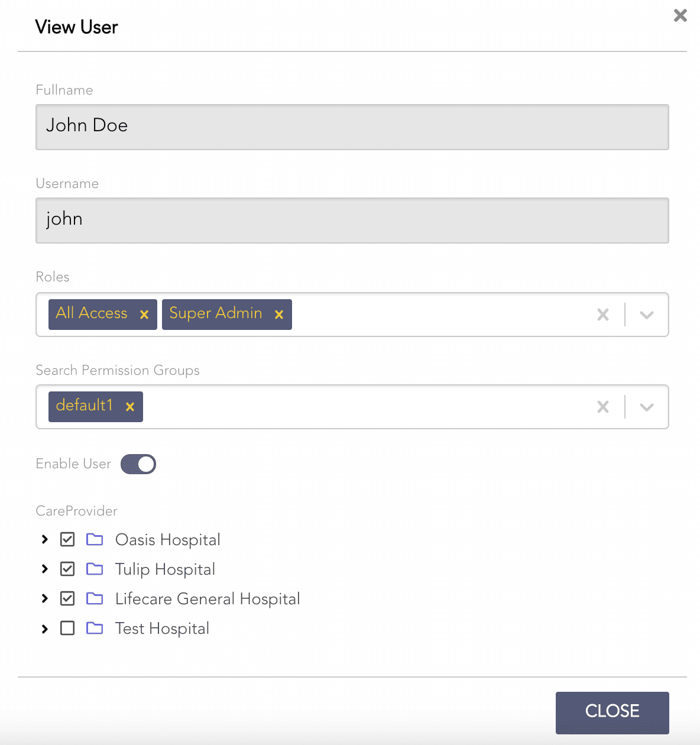
Task: Click the Fullname input field
Action: click(352, 127)
